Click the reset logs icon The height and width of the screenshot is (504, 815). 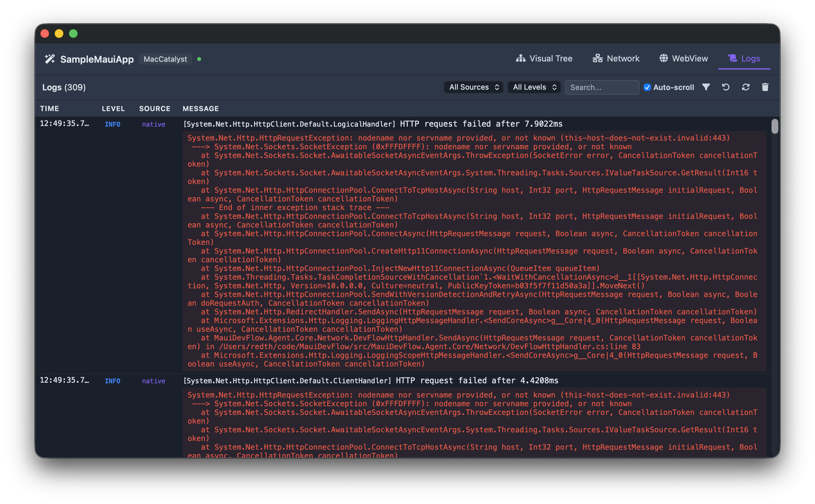coord(726,87)
